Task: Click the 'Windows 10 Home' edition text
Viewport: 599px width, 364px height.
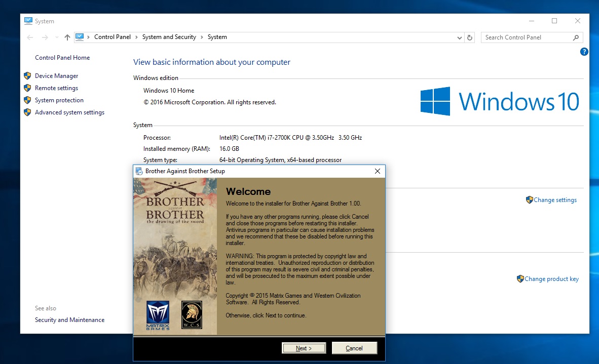Action: 169,91
